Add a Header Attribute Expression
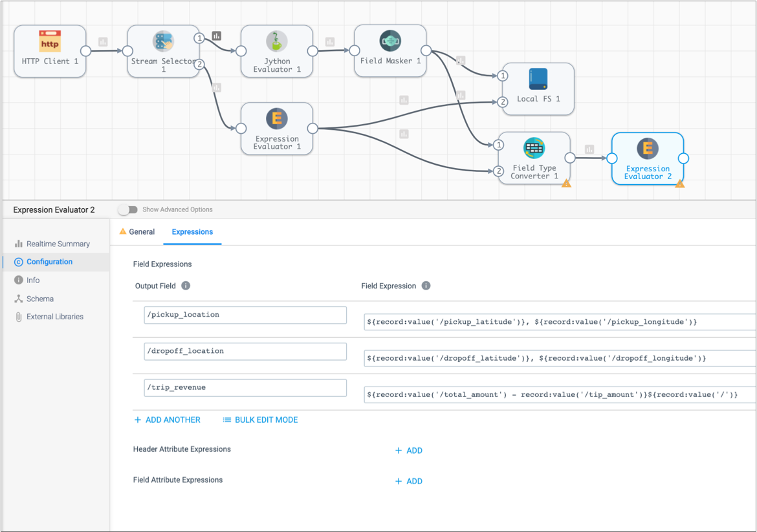757x532 pixels. pyautogui.click(x=409, y=451)
